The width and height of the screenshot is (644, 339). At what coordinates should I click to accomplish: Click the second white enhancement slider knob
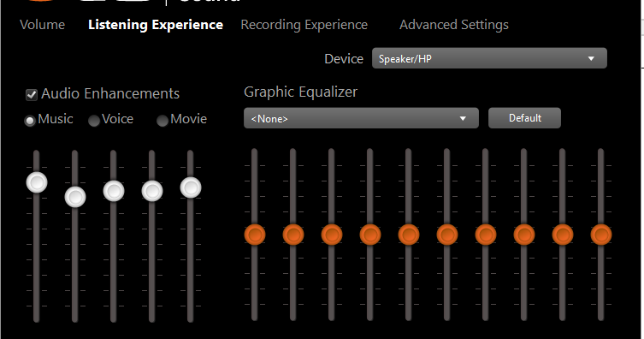[75, 197]
